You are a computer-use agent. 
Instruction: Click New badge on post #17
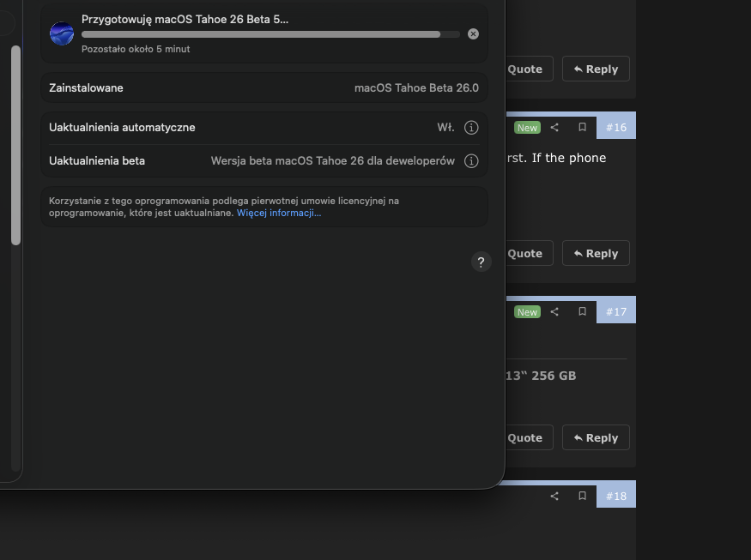click(527, 311)
